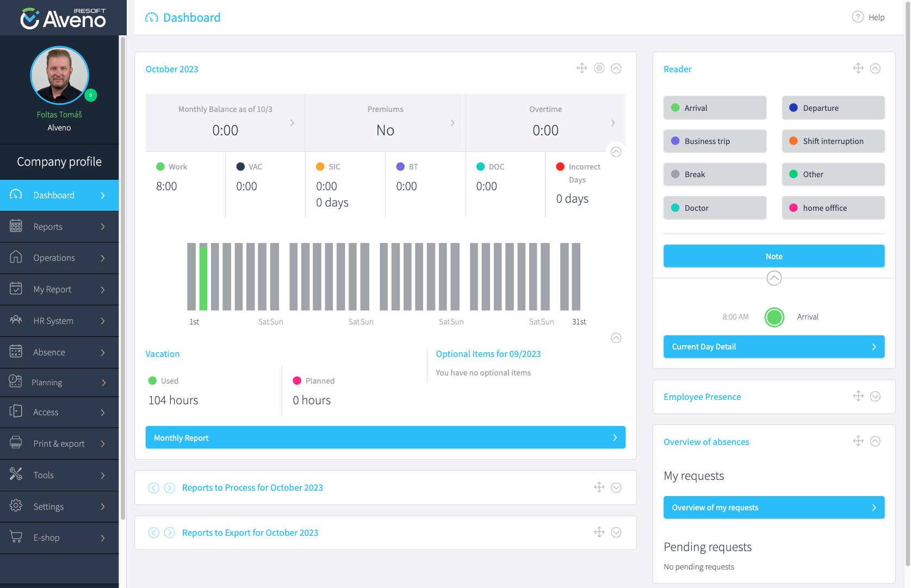
Task: Click the Departure reader button
Action: tap(833, 108)
